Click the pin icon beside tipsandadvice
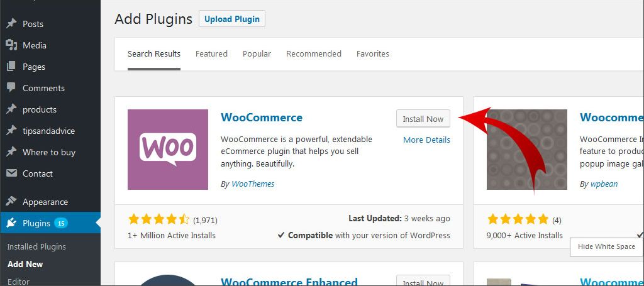The width and height of the screenshot is (644, 286). [11, 131]
